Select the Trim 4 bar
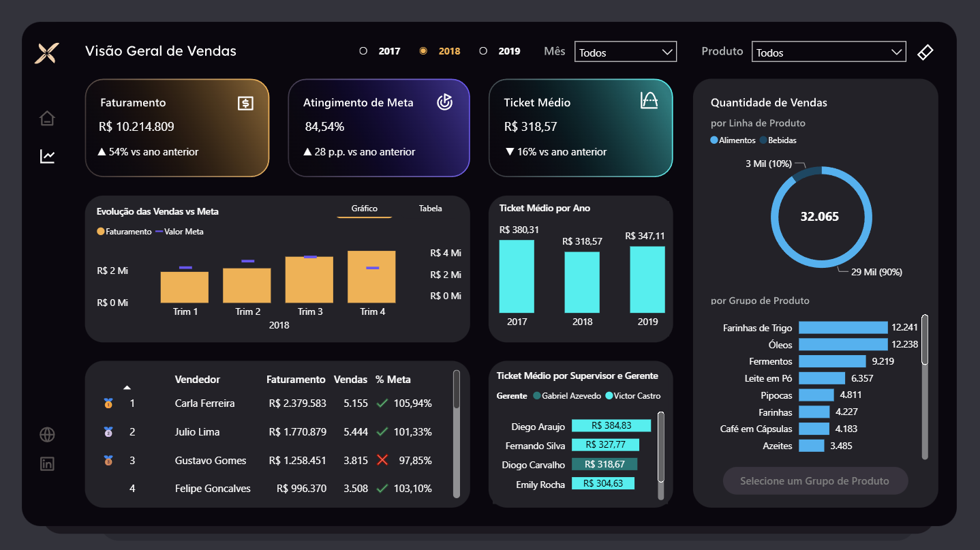The width and height of the screenshot is (980, 550). [x=371, y=277]
